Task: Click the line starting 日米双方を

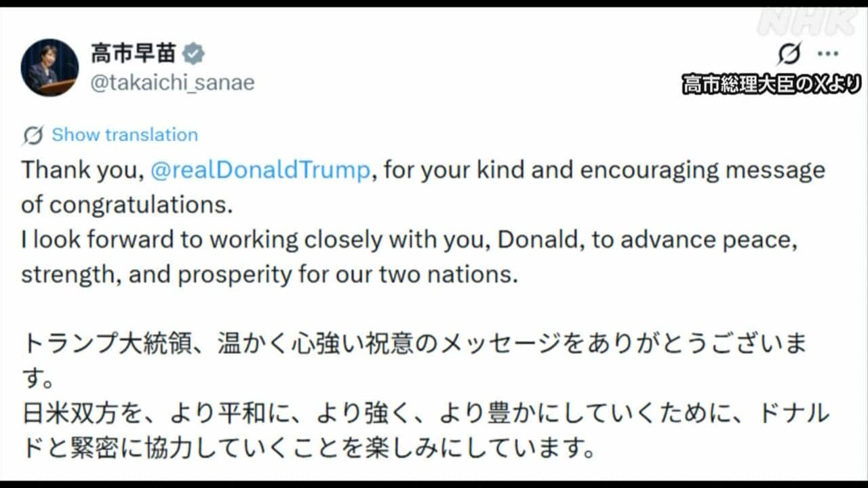Action: (x=424, y=413)
